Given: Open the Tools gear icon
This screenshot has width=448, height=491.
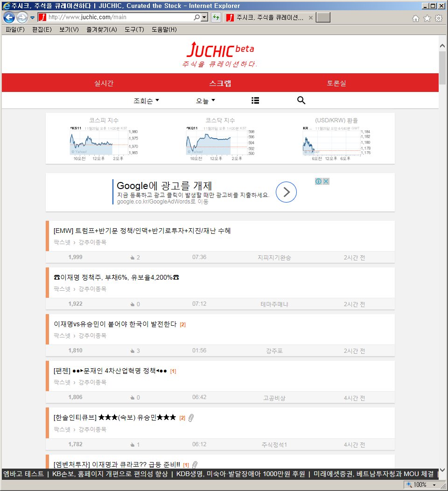Looking at the screenshot, I should 439,18.
